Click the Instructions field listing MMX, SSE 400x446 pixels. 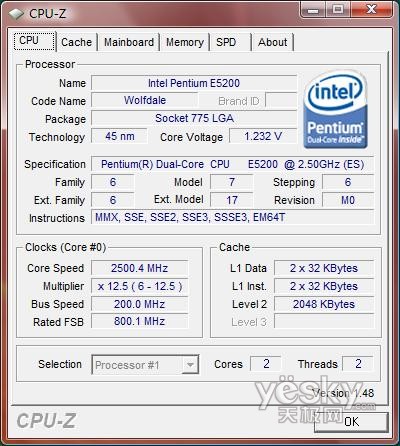(x=233, y=217)
